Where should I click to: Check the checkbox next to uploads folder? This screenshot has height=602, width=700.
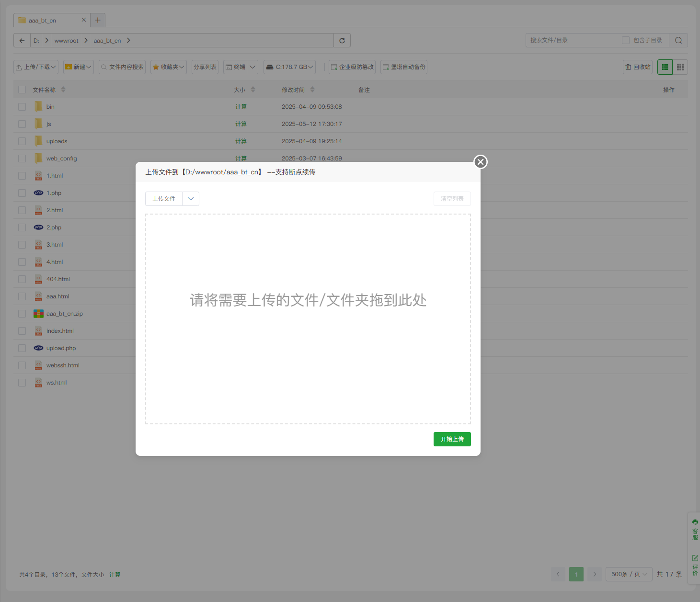[x=22, y=141]
